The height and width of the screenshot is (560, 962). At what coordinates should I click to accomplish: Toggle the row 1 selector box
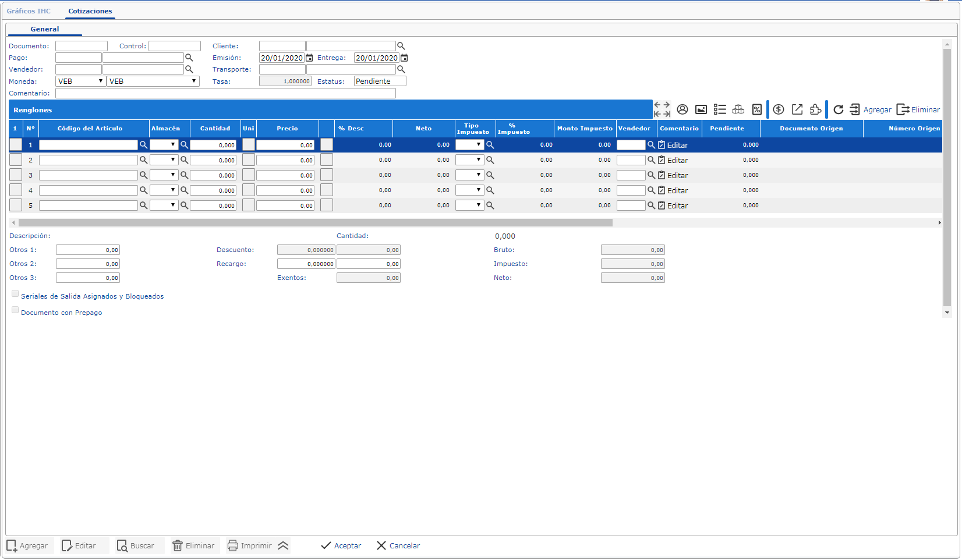coord(16,145)
